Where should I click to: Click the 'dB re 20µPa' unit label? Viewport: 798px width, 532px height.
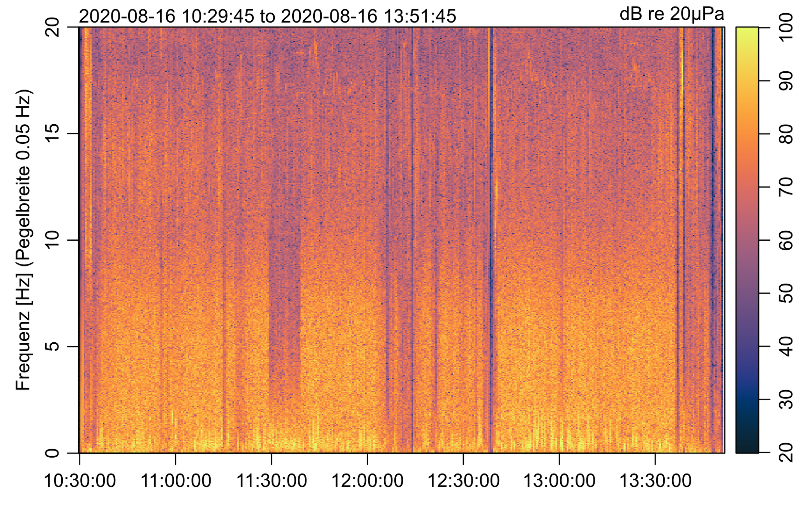click(672, 15)
